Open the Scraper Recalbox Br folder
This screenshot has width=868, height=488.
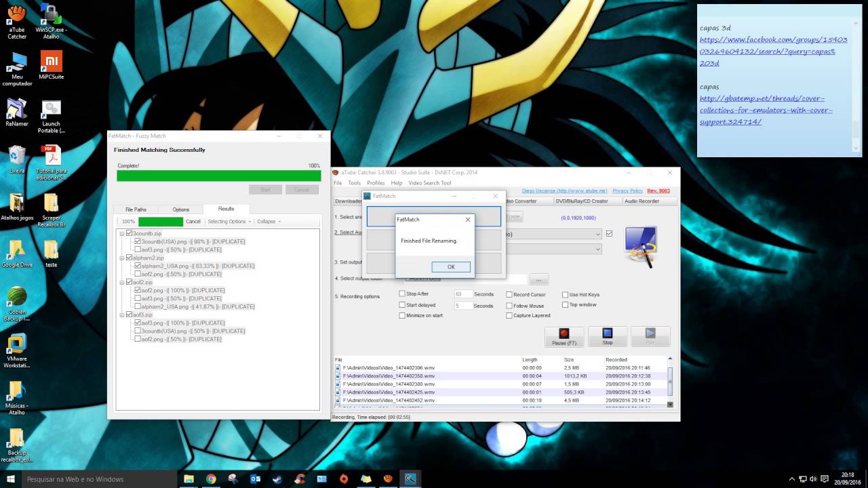coord(51,210)
